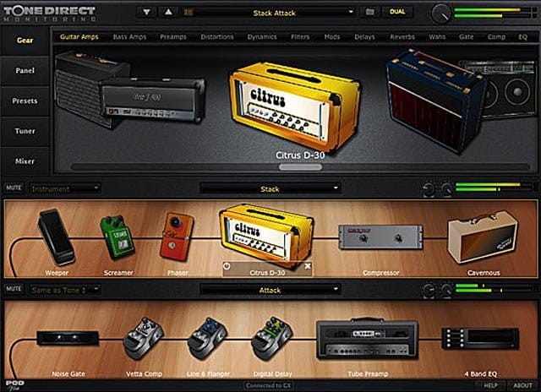The width and height of the screenshot is (541, 392).
Task: Select the green Screamer pedal
Action: coord(117,237)
